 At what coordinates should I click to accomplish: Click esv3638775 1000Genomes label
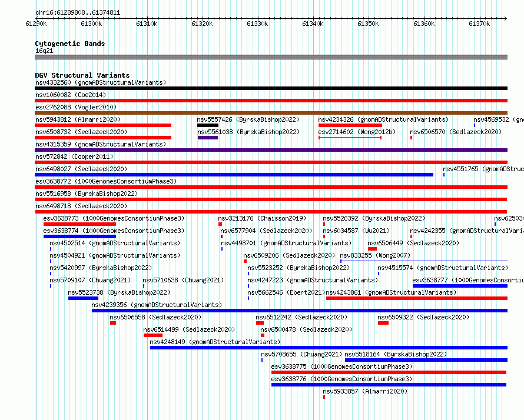[x=341, y=366]
